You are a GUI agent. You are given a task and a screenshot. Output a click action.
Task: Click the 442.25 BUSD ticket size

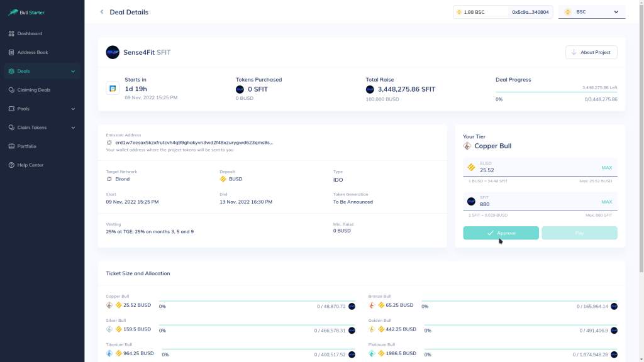coord(401,329)
